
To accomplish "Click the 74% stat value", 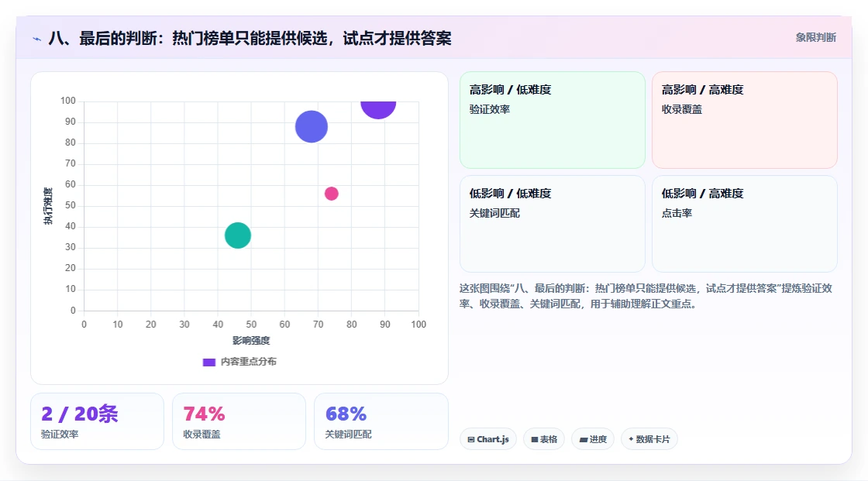I will [x=205, y=414].
